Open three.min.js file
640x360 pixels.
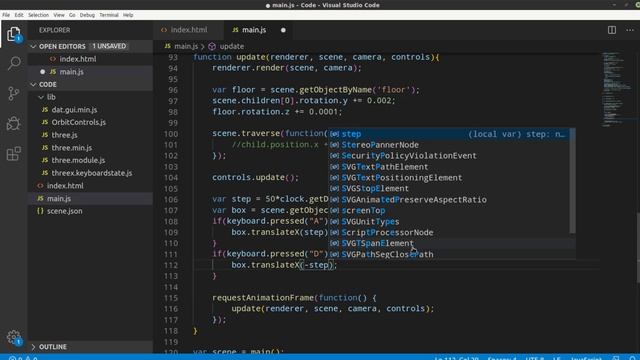90,148
